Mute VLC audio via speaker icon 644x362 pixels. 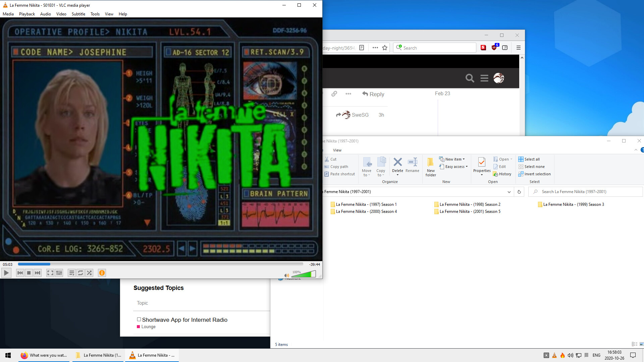tap(286, 276)
